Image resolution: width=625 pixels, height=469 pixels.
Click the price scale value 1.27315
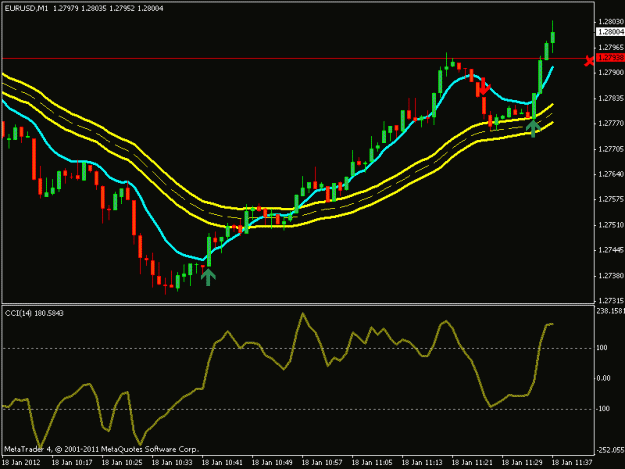(x=611, y=301)
